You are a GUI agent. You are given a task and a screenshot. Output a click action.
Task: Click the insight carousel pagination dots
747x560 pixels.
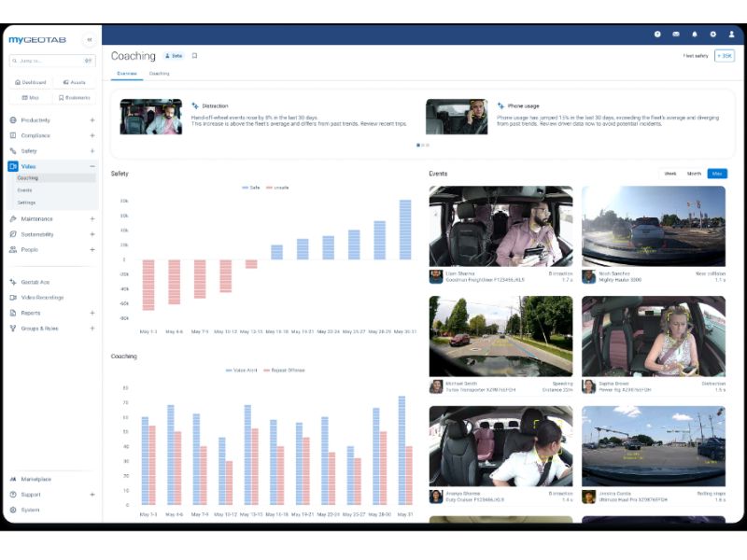click(x=423, y=145)
